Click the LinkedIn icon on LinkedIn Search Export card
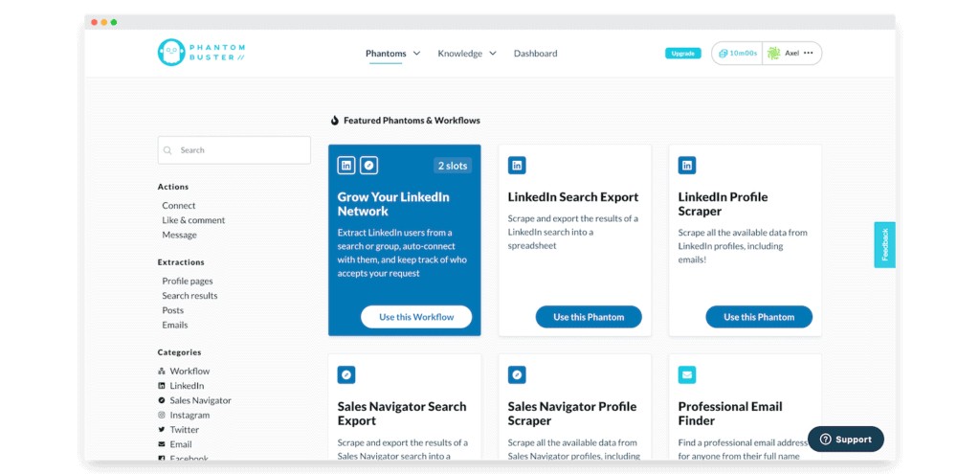 517,166
